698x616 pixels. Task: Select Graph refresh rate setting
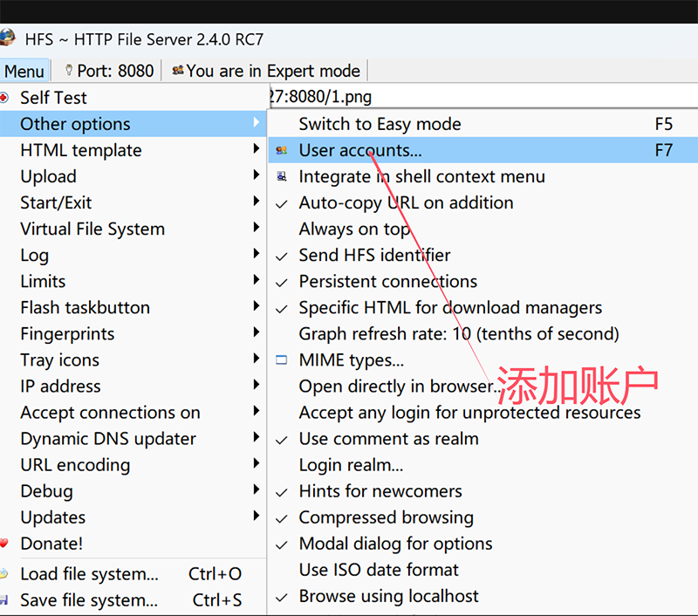483,334
